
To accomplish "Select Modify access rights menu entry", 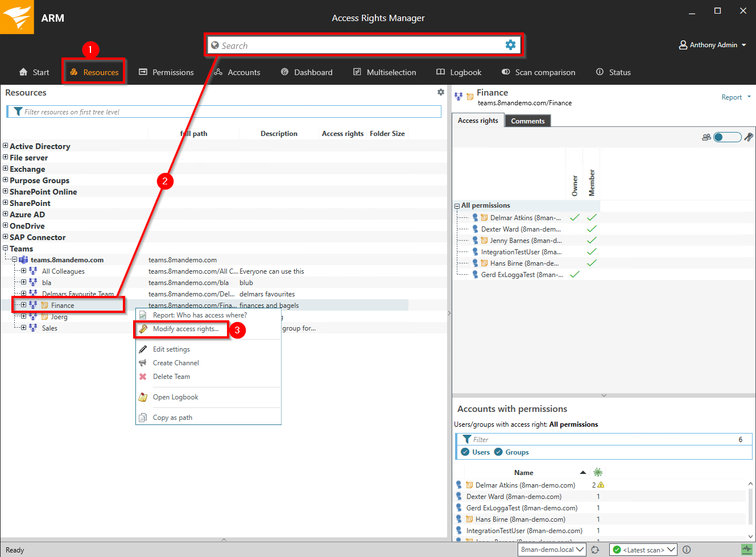I will (185, 329).
